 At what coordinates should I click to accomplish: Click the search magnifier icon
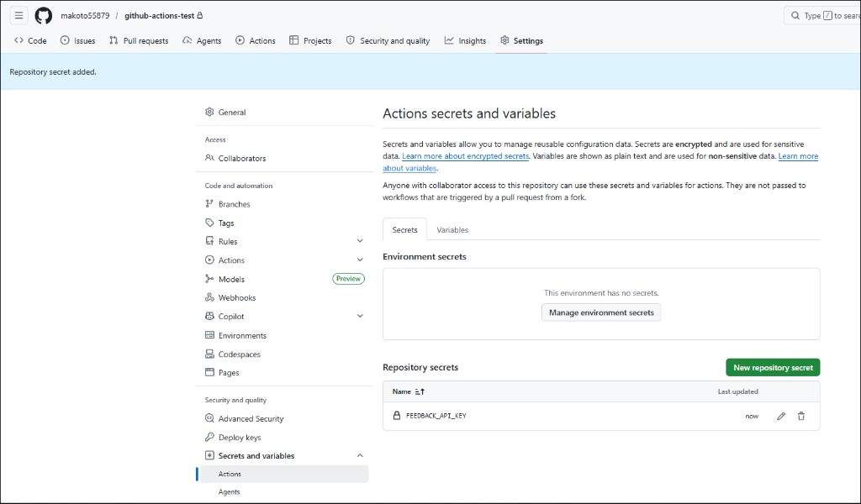pyautogui.click(x=795, y=15)
